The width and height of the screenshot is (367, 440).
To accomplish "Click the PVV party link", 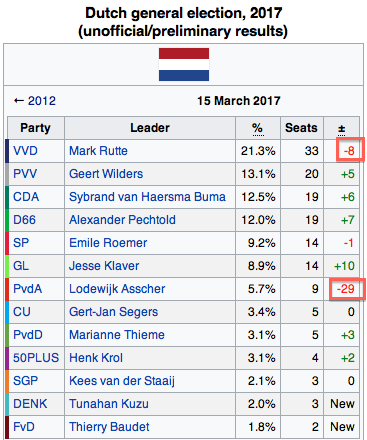I will 25,174.
